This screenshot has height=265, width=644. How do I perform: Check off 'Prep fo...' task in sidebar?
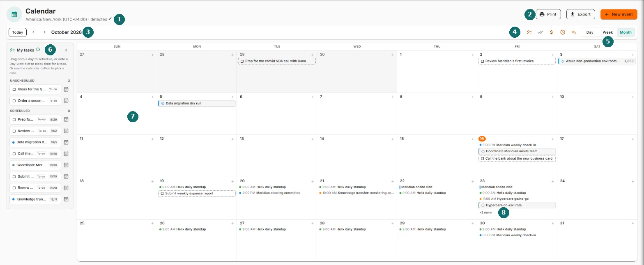(x=14, y=119)
